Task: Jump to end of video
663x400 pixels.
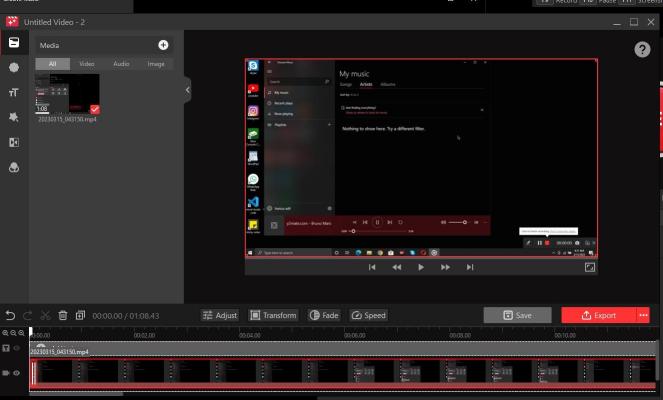Action: click(x=470, y=267)
